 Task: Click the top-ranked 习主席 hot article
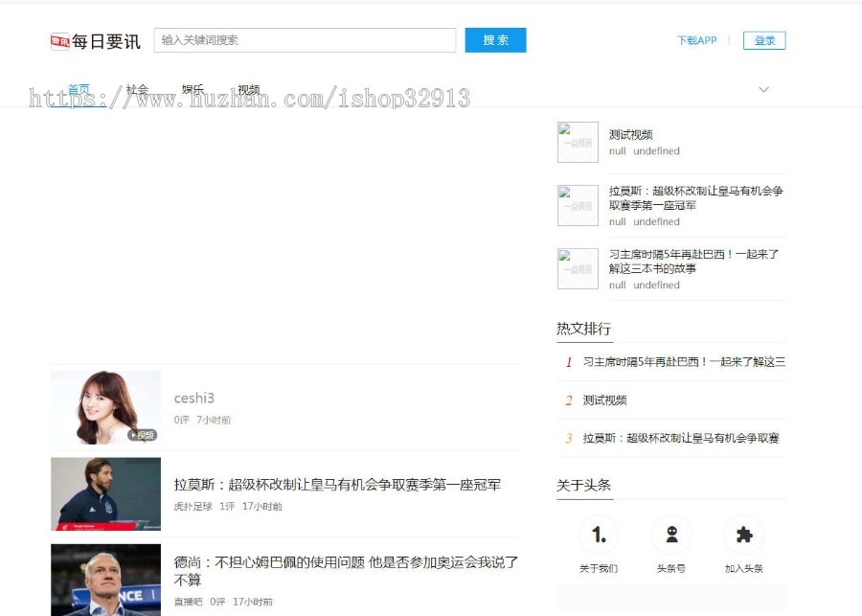[685, 361]
